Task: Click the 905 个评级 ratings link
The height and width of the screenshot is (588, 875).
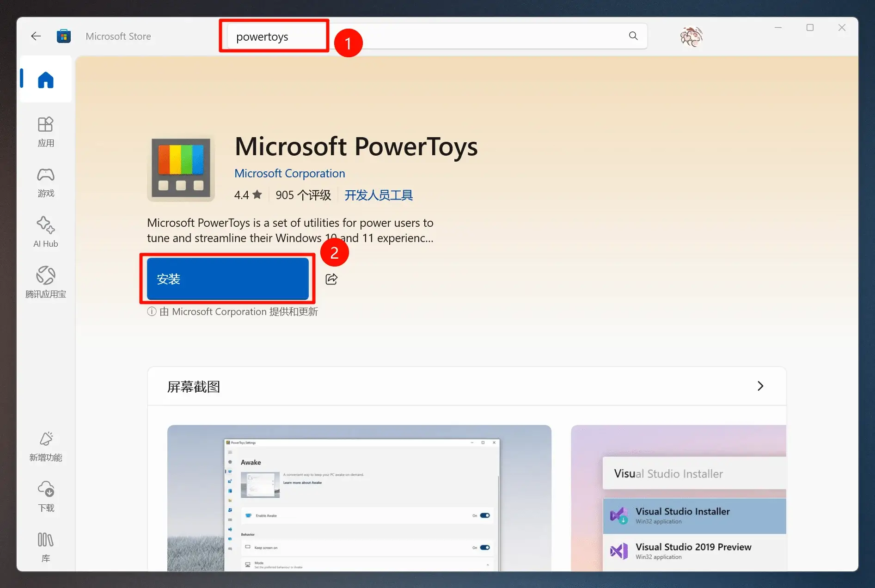Action: pos(303,194)
